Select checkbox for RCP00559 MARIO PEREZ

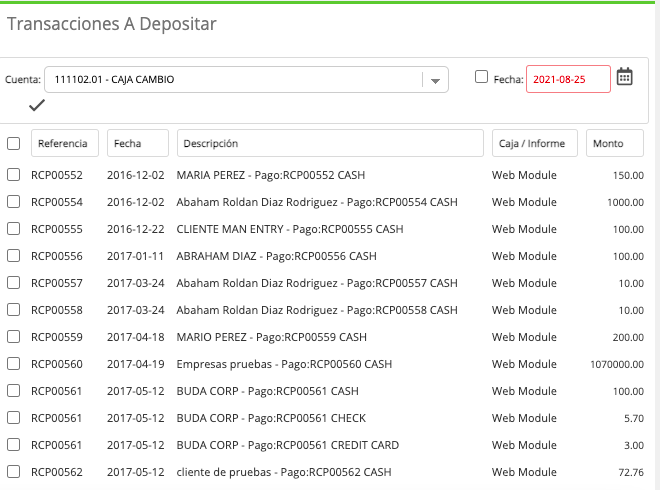pos(13,337)
